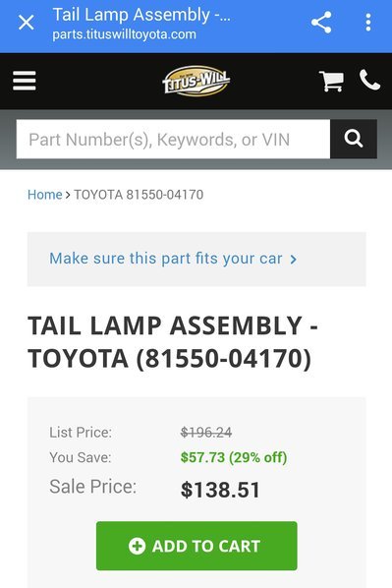Screen dimensions: 392x588
Task: Tap the phone call icon
Action: tap(369, 80)
